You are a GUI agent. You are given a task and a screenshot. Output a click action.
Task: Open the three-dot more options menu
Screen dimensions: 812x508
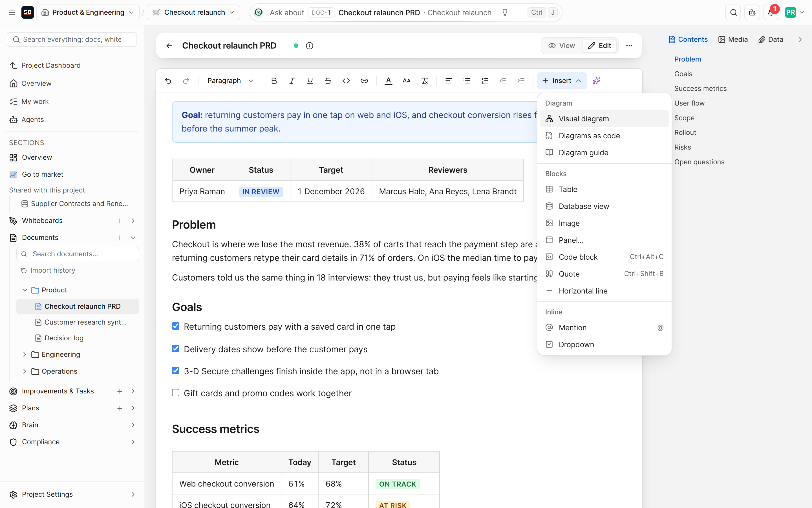(629, 46)
